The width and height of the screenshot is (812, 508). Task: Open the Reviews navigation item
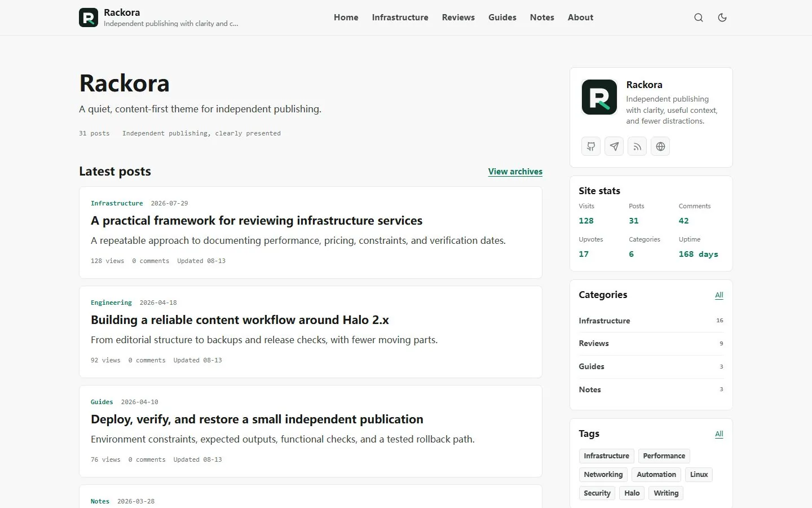pos(458,17)
